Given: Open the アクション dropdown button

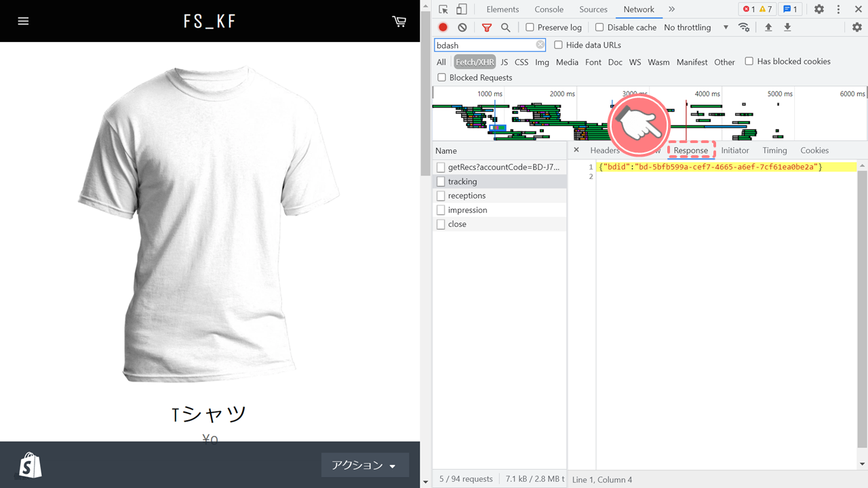Looking at the screenshot, I should (x=365, y=465).
